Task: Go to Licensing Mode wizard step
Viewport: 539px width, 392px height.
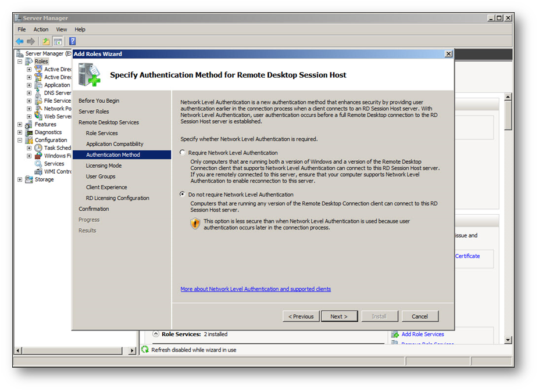Action: click(103, 166)
